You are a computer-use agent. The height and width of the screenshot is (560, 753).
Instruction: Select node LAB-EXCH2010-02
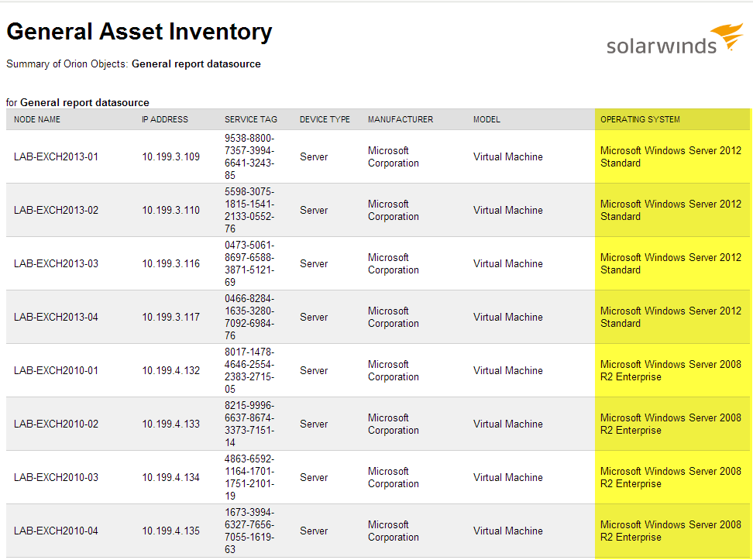(56, 424)
